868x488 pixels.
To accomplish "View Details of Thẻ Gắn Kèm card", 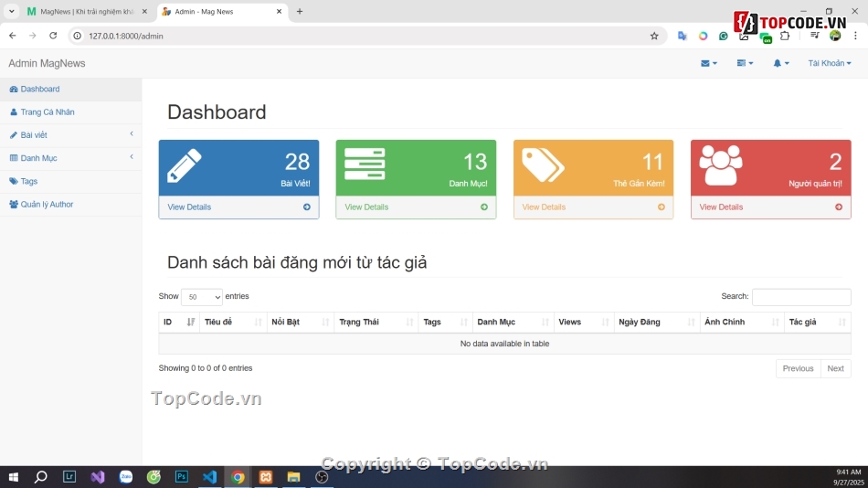I will click(544, 207).
